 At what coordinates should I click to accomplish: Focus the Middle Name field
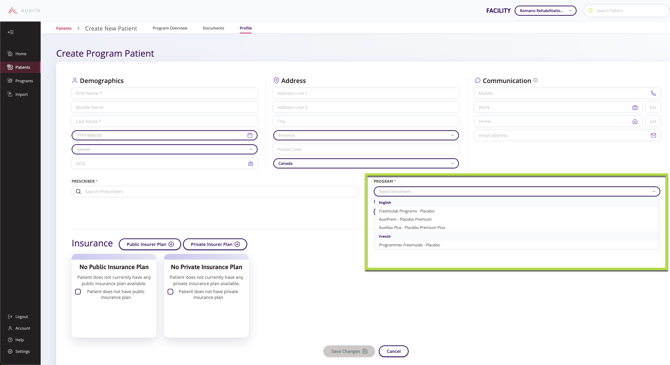[165, 107]
